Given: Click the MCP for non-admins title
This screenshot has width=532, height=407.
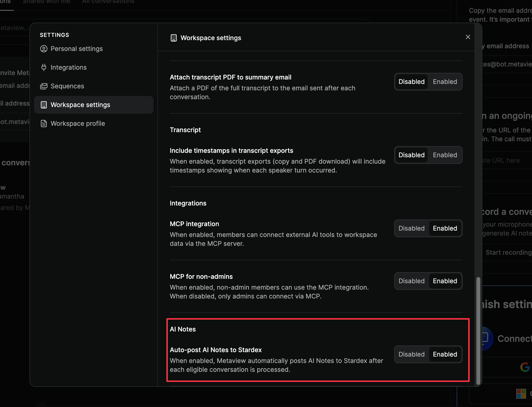Looking at the screenshot, I should point(201,277).
